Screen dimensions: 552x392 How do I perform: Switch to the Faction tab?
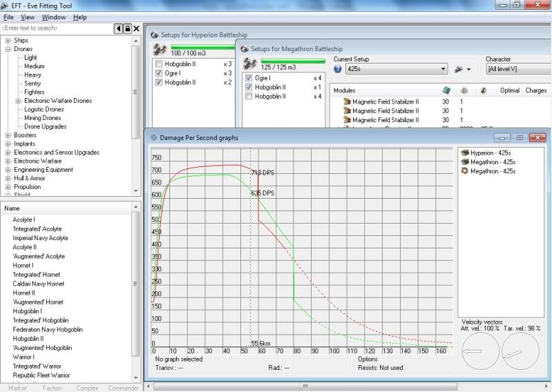pyautogui.click(x=53, y=388)
